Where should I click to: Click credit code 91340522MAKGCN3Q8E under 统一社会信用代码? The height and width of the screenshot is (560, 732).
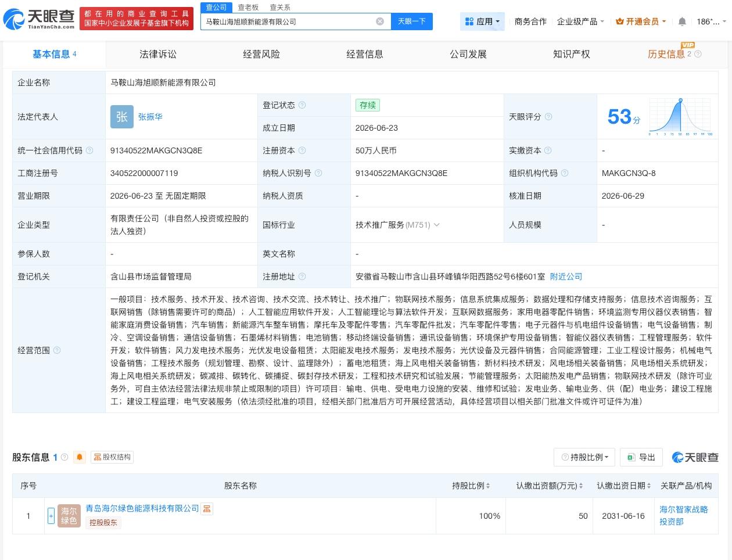pyautogui.click(x=156, y=150)
